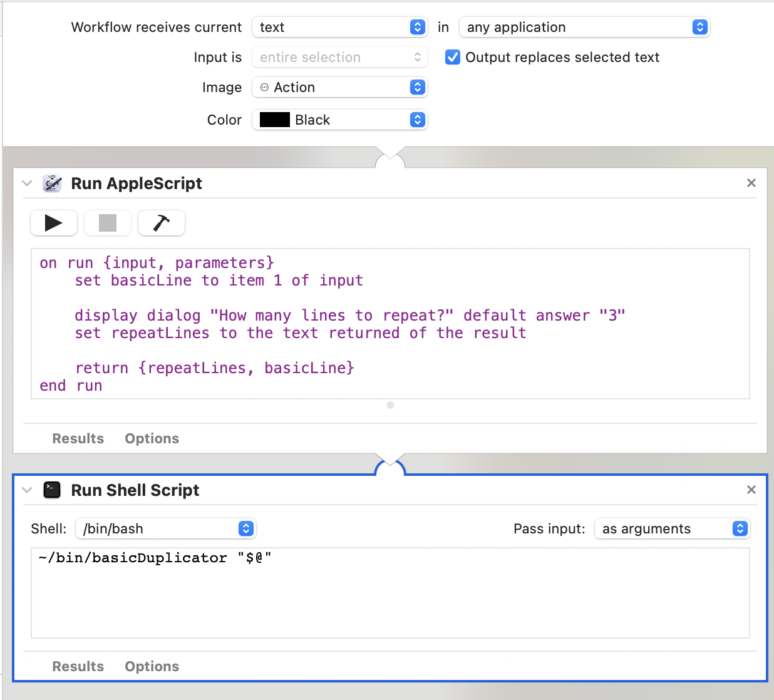This screenshot has height=700, width=774.
Task: Show Results of the Run AppleScript action
Action: (78, 439)
